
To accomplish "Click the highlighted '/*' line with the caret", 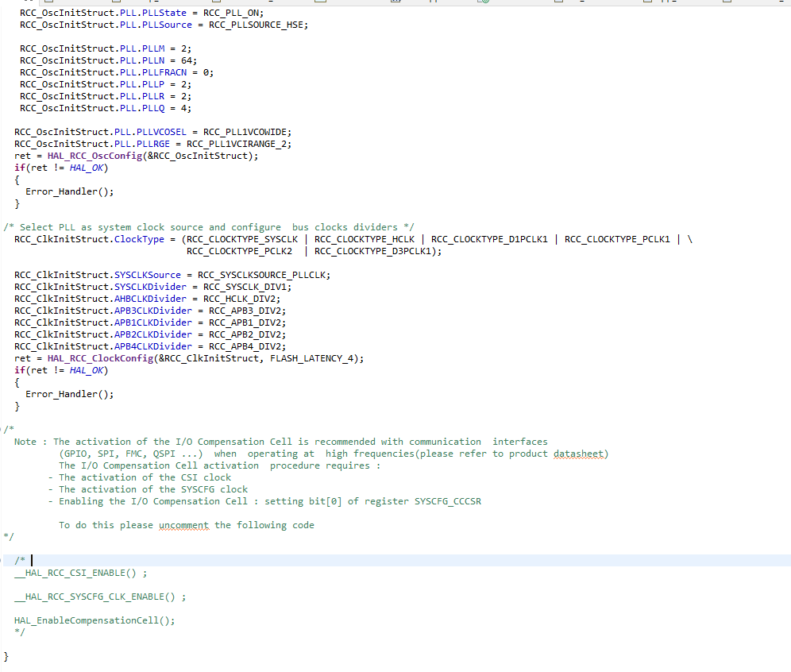I will pos(395,561).
